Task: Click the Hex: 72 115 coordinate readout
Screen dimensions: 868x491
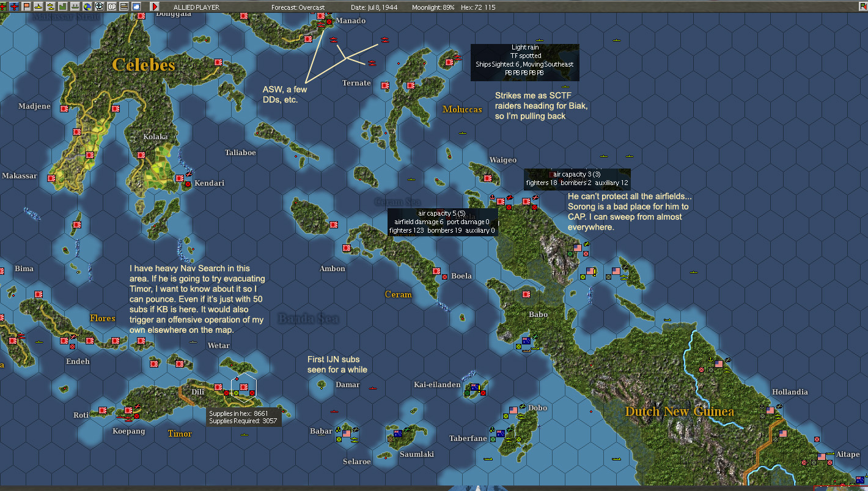Action: point(479,7)
